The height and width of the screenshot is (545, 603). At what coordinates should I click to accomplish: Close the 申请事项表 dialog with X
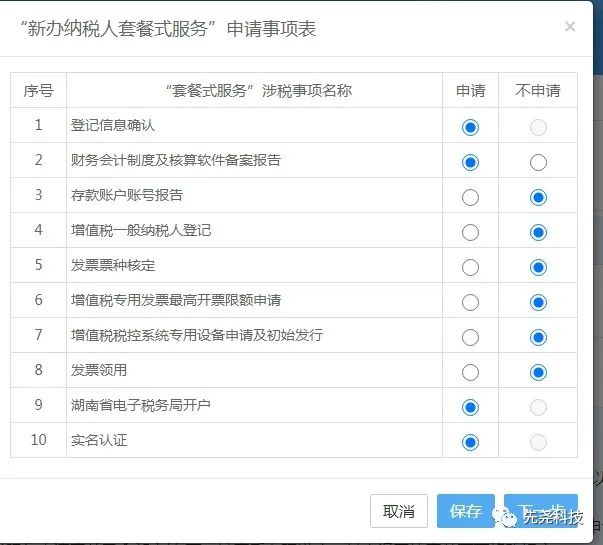pos(570,27)
